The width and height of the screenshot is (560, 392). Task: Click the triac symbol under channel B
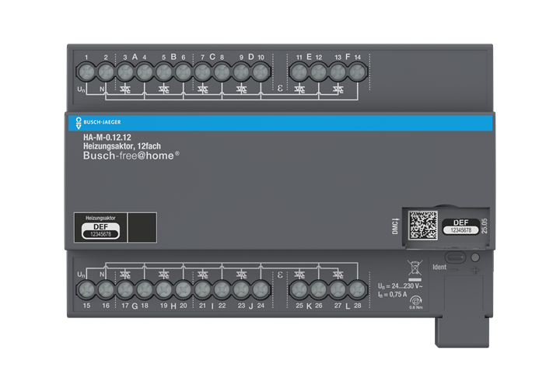(164, 89)
